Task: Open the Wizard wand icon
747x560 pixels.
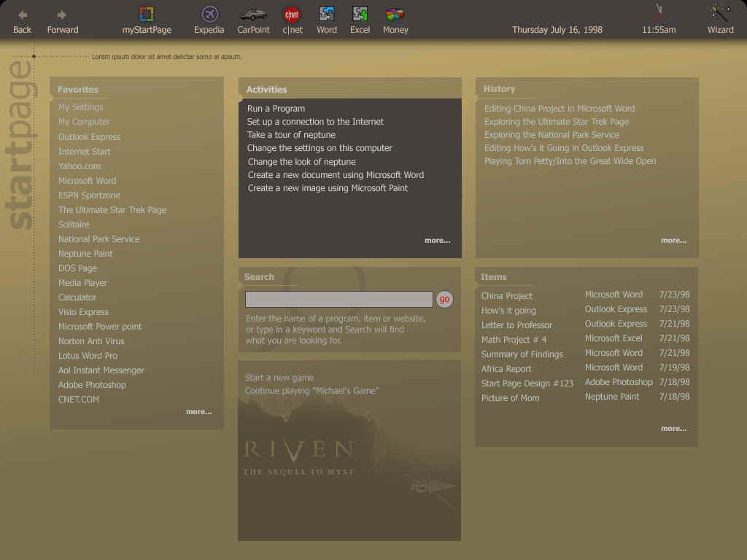Action: (x=720, y=13)
